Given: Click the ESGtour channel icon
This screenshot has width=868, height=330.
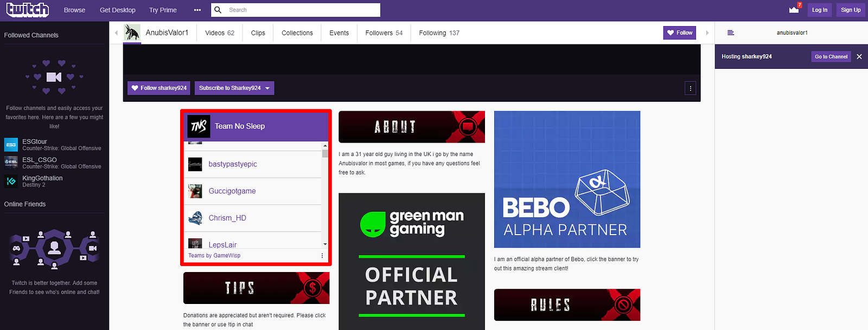Looking at the screenshot, I should 11,145.
